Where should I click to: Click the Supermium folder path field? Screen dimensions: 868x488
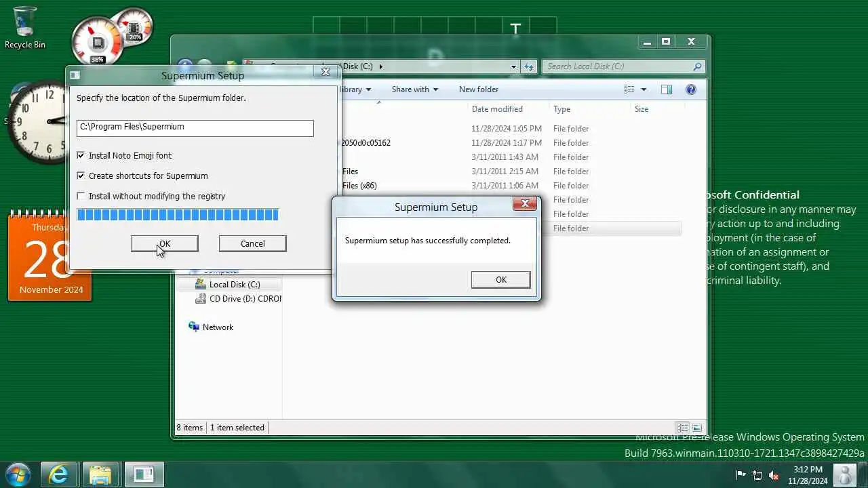[x=195, y=127]
